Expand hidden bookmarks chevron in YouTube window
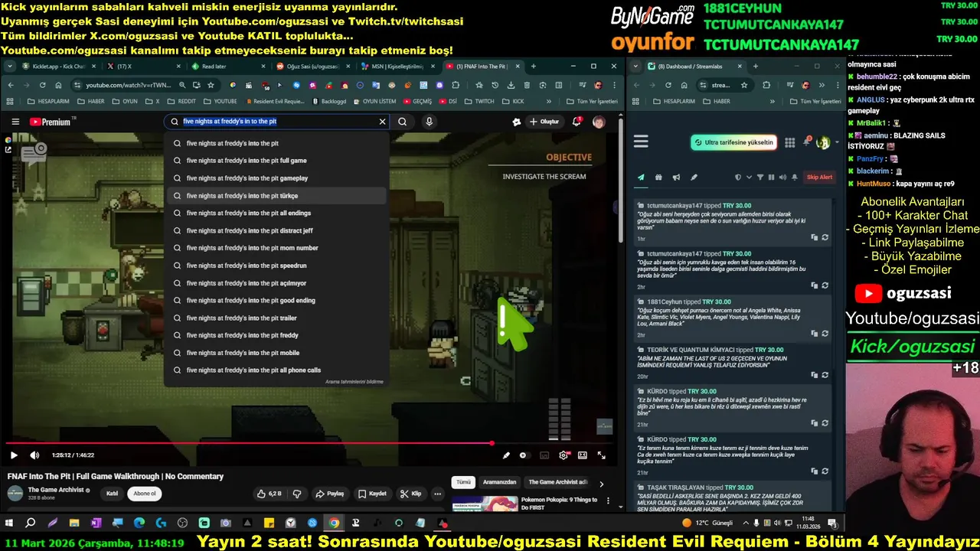The image size is (980, 551). click(548, 101)
